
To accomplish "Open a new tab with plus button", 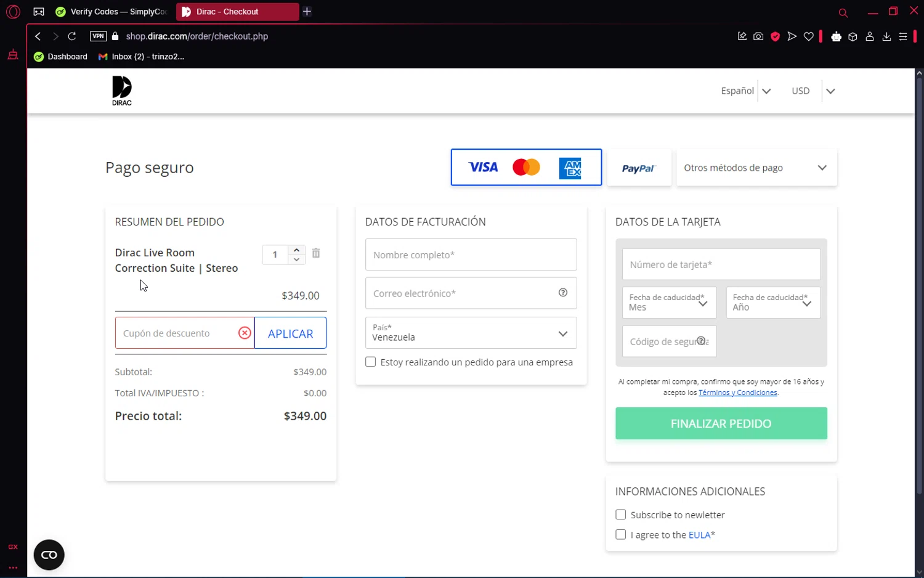I will click(x=307, y=12).
